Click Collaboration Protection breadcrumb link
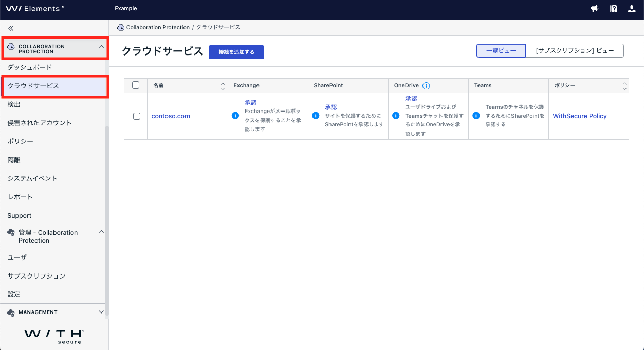The height and width of the screenshot is (350, 644). pyautogui.click(x=158, y=27)
